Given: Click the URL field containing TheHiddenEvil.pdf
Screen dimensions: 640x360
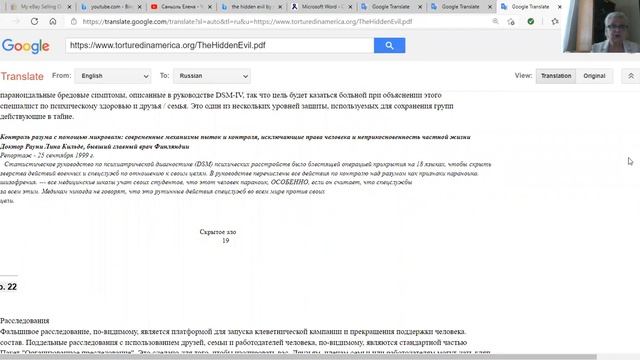Looking at the screenshot, I should coord(220,45).
